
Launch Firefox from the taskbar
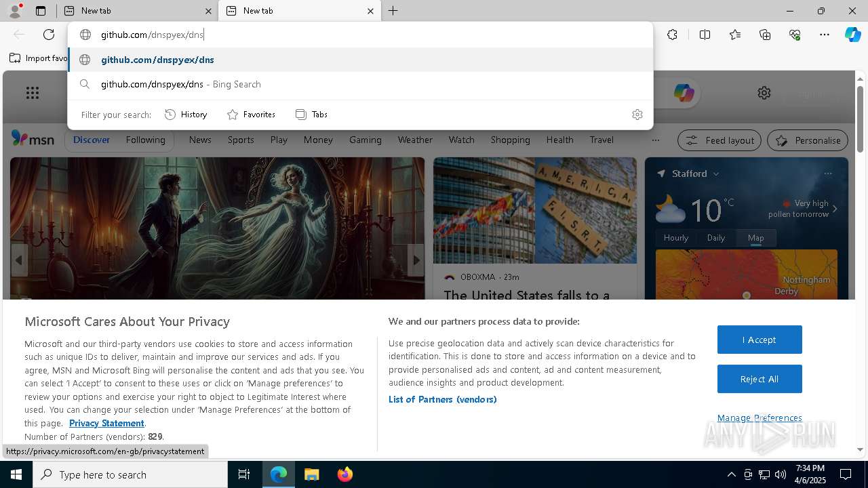[344, 474]
